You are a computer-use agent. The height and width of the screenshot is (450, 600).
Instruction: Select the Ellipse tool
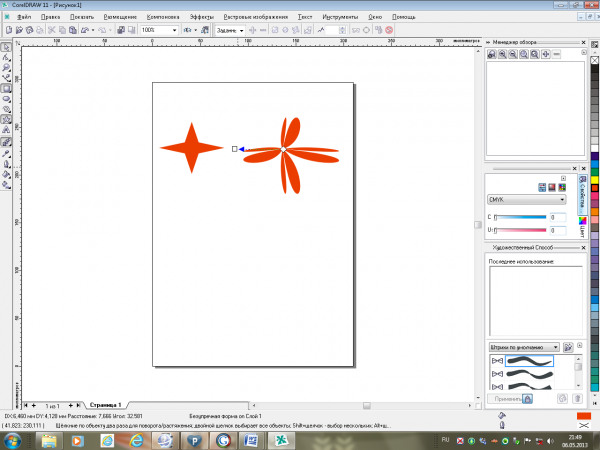6,99
